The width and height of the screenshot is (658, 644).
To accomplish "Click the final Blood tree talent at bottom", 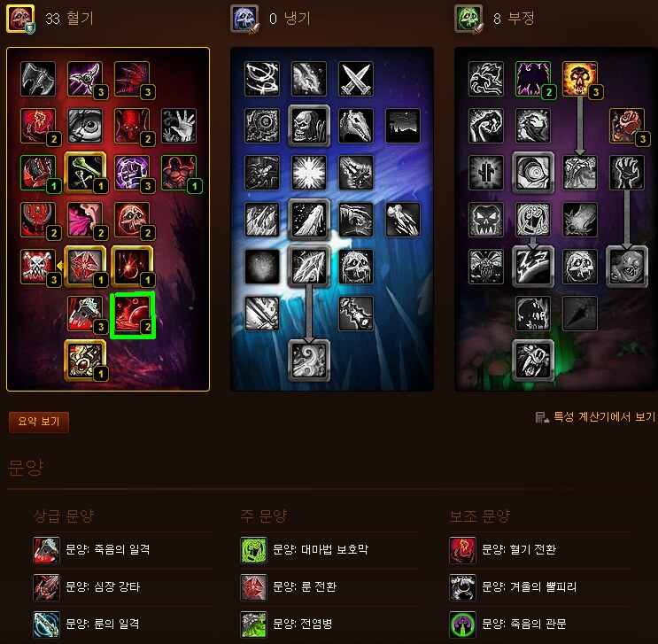I will point(85,361).
